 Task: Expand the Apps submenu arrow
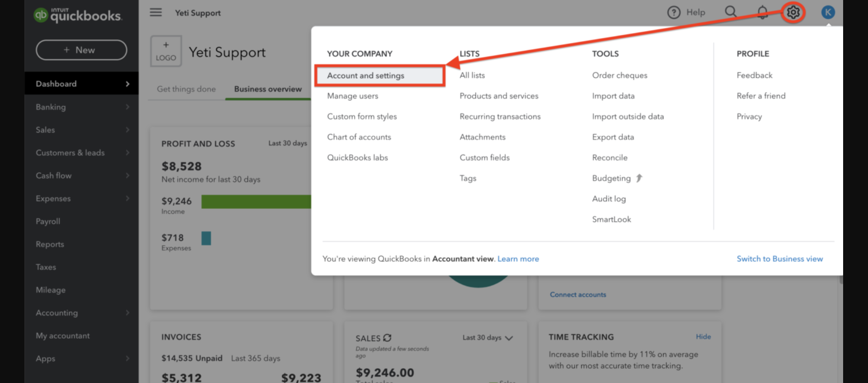click(x=128, y=358)
